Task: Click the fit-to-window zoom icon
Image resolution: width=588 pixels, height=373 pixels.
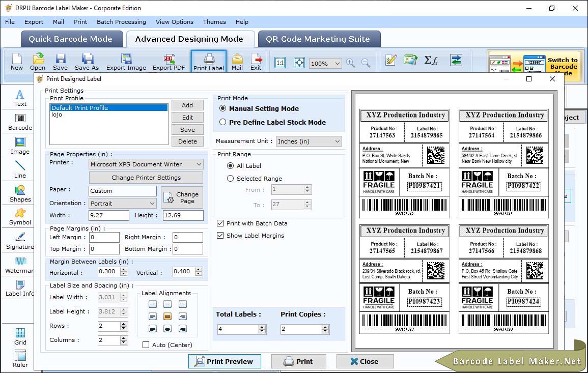Action: click(299, 63)
